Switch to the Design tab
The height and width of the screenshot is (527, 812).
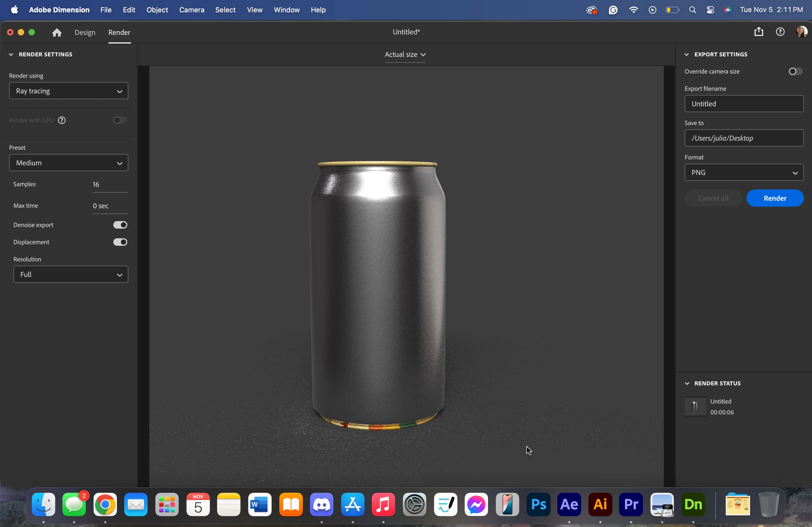click(85, 32)
